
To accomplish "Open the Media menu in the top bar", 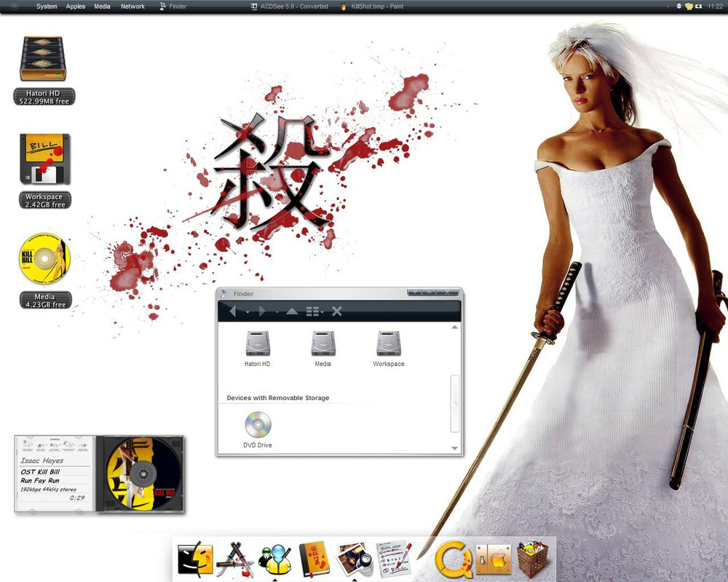I will pyautogui.click(x=102, y=7).
